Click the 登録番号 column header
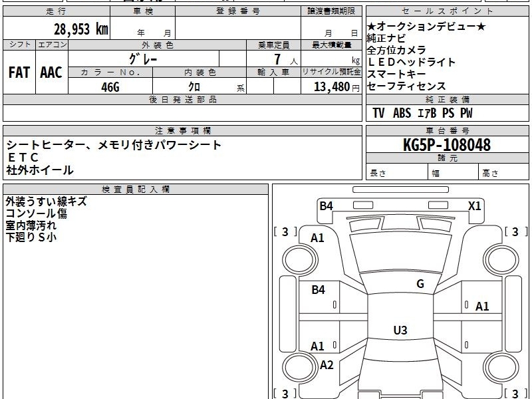The height and width of the screenshot is (399, 532). click(x=238, y=11)
